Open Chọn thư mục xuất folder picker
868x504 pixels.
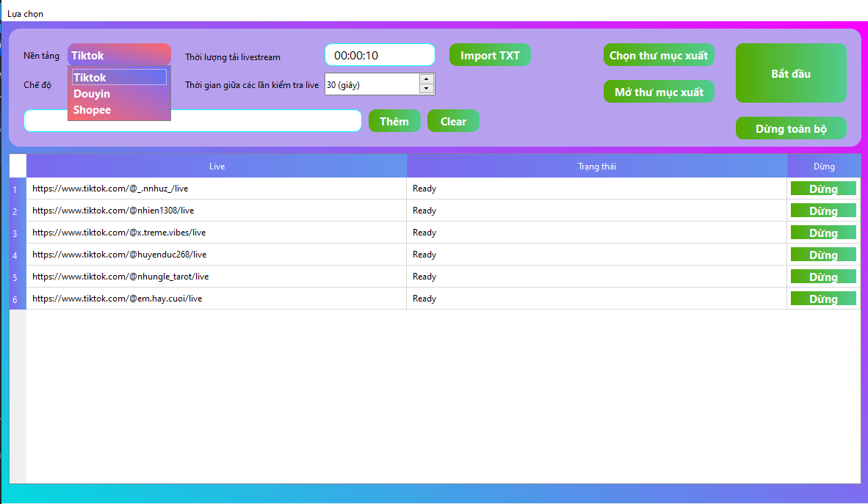tap(659, 55)
